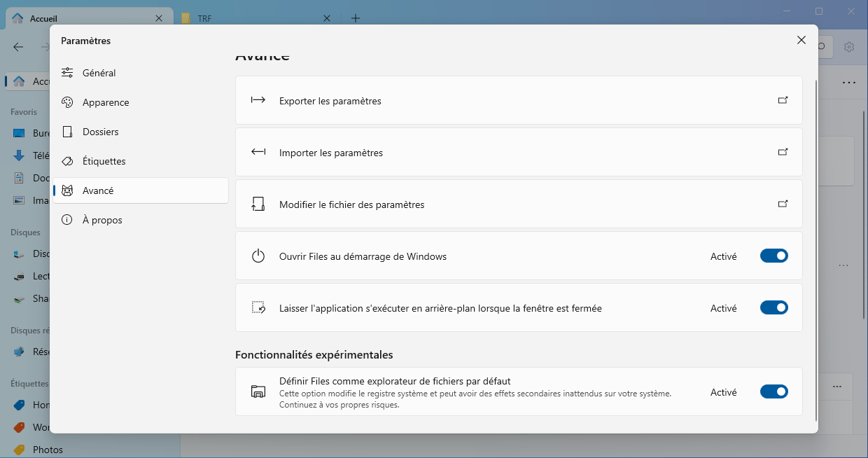868x458 pixels.
Task: Disable Ouvrir Files au démarrage de Windows
Action: (773, 256)
